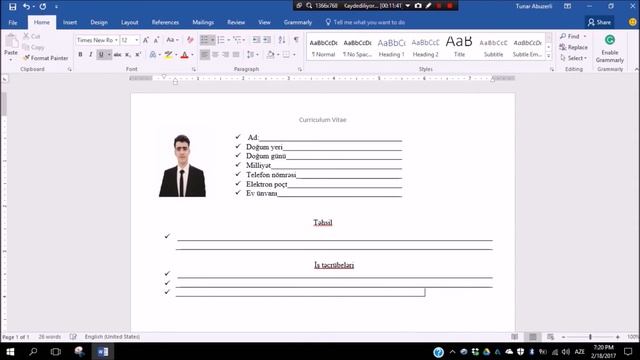Apply the No Spacing style
Screen dimensions: 640x360
[x=358, y=47]
